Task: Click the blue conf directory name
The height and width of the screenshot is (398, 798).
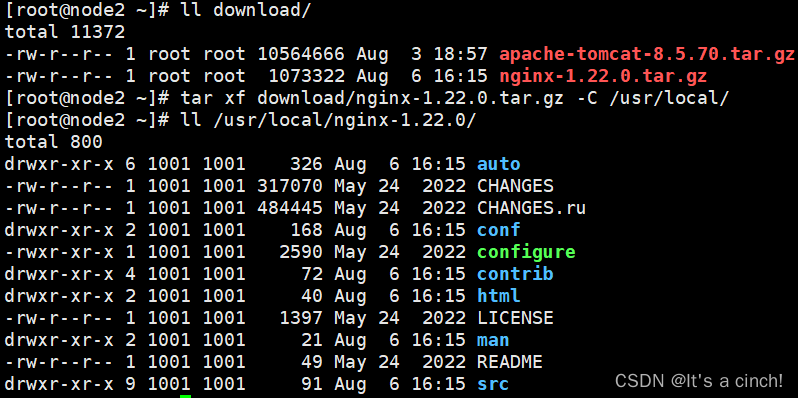Action: pyautogui.click(x=499, y=230)
